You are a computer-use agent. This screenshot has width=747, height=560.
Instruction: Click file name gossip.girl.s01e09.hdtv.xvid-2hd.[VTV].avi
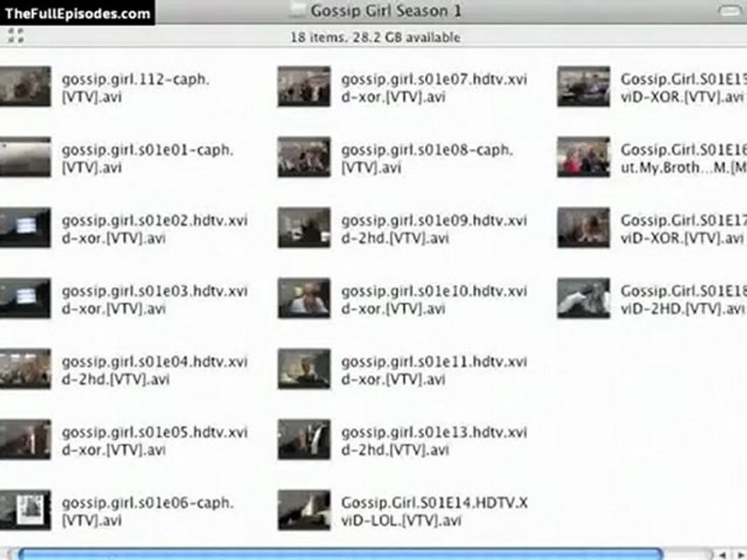pyautogui.click(x=434, y=229)
